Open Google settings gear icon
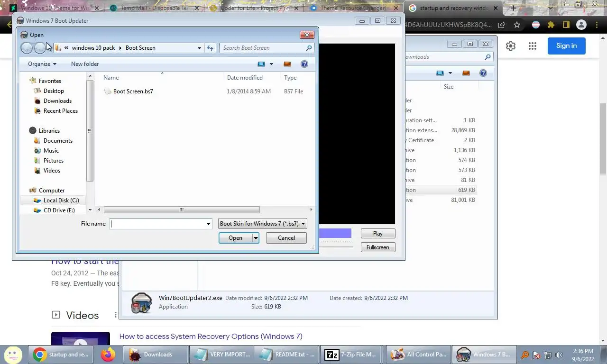The width and height of the screenshot is (607, 364). (511, 46)
